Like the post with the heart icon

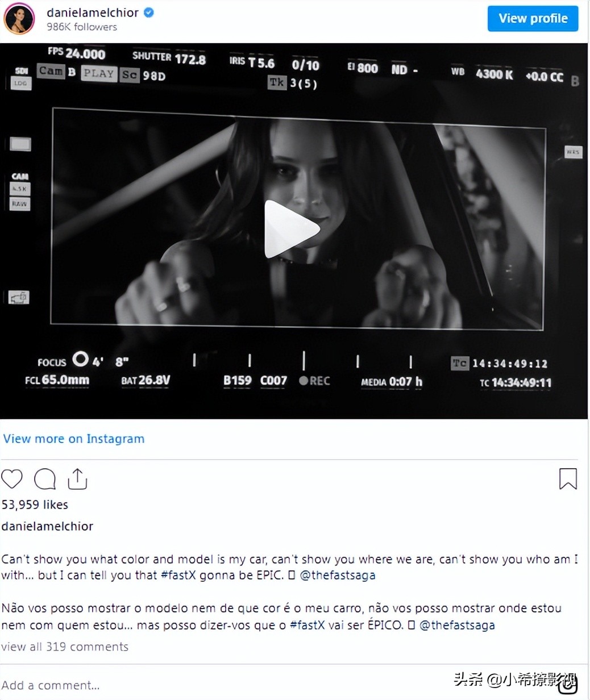coord(12,479)
